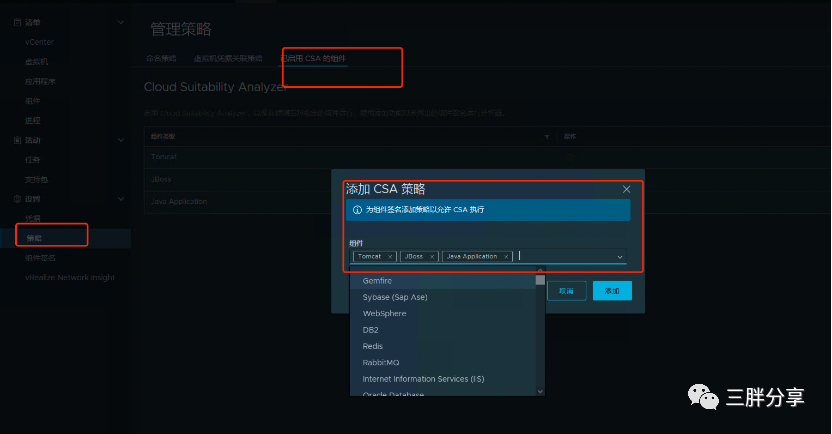832x434 pixels.
Task: Click the 设置 settings gear icon
Action: (x=17, y=199)
